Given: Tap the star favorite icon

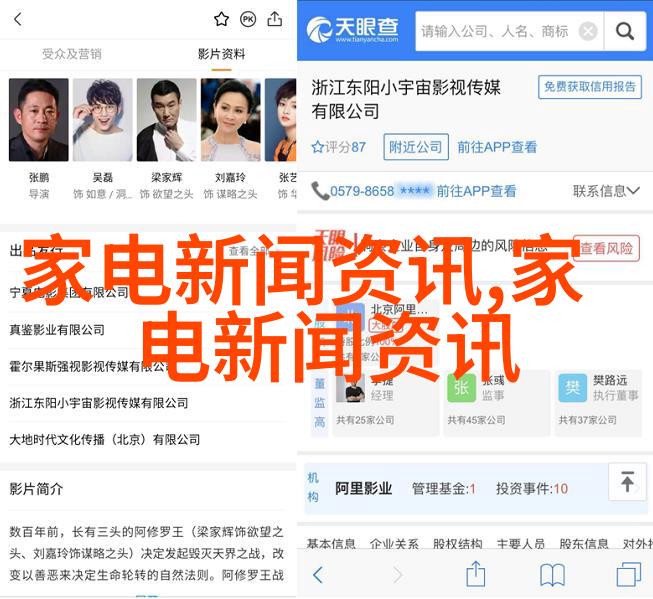Looking at the screenshot, I should (x=221, y=19).
